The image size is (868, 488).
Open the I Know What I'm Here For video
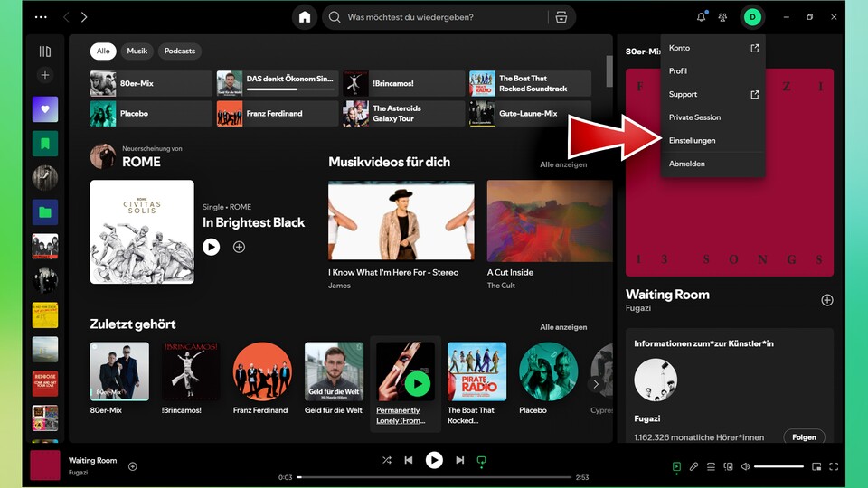coord(401,221)
